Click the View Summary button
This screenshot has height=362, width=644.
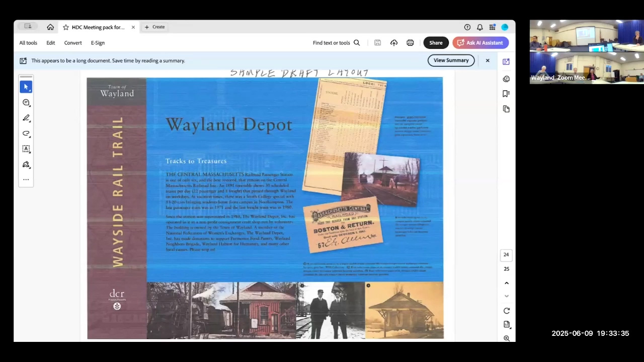point(451,60)
